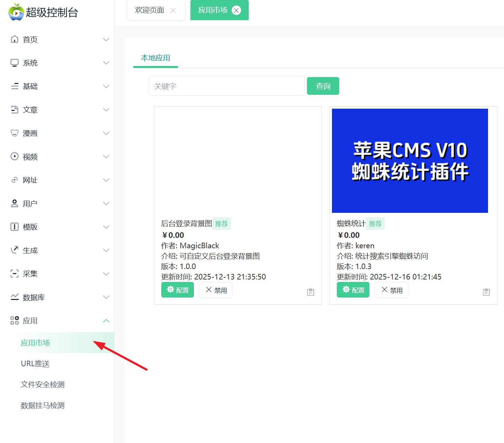The width and height of the screenshot is (504, 443).
Task: Click 更新时间 2025-12-16 01:21:45 text
Action: pyautogui.click(x=389, y=277)
